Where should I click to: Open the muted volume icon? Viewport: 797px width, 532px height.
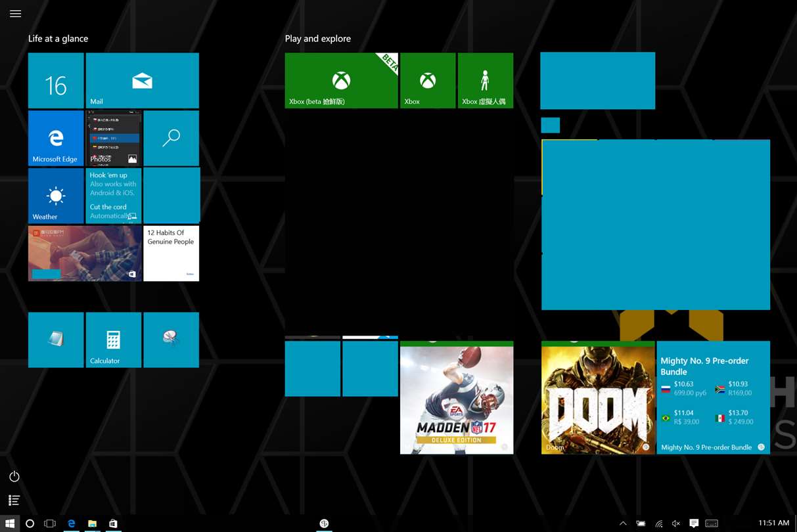click(676, 523)
